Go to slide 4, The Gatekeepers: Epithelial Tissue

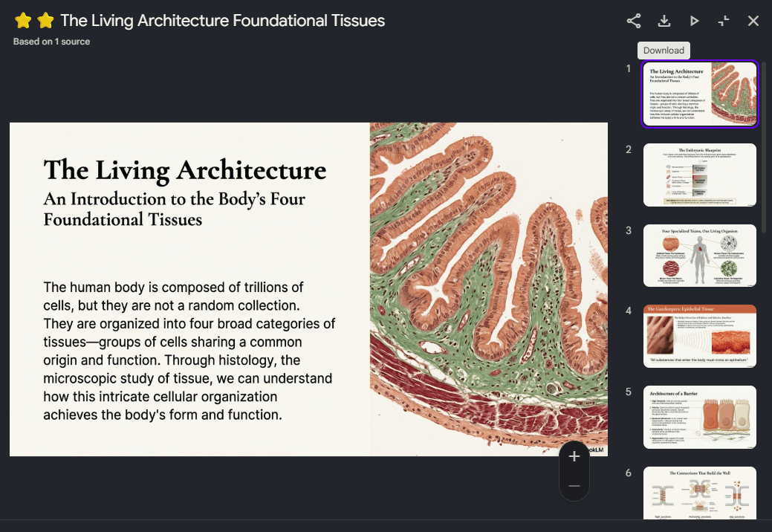(699, 336)
